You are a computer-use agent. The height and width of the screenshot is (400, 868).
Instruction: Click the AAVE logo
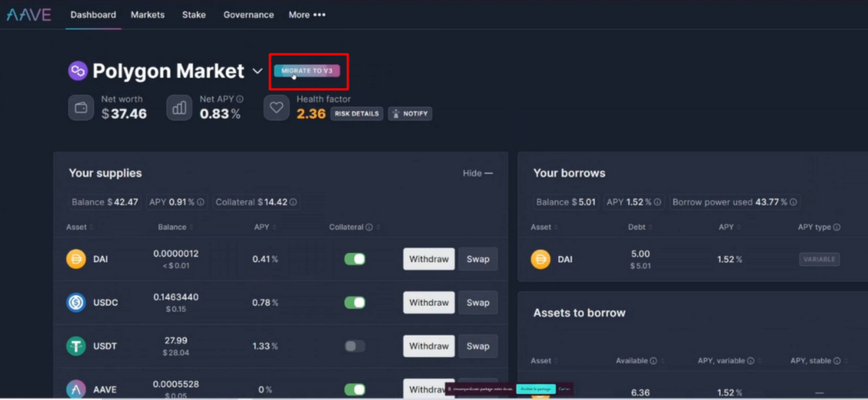pyautogui.click(x=29, y=15)
